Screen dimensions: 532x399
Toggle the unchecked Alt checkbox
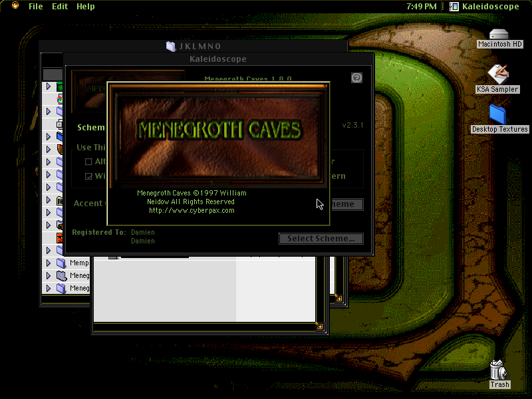[88, 162]
